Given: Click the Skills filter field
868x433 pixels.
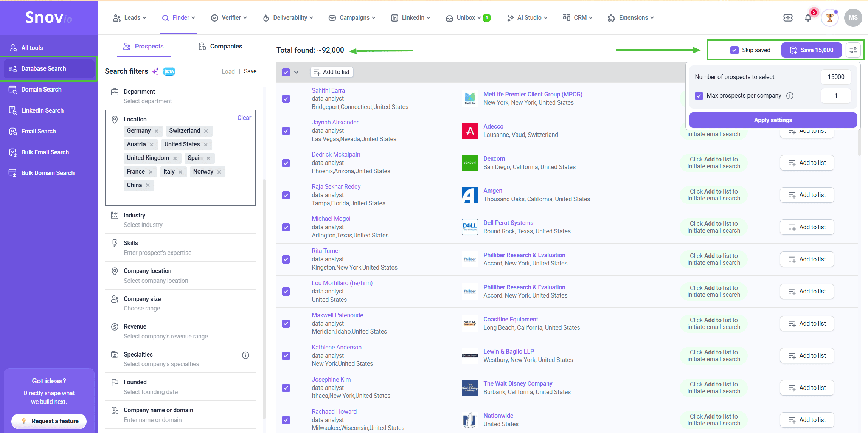Looking at the screenshot, I should click(x=180, y=248).
